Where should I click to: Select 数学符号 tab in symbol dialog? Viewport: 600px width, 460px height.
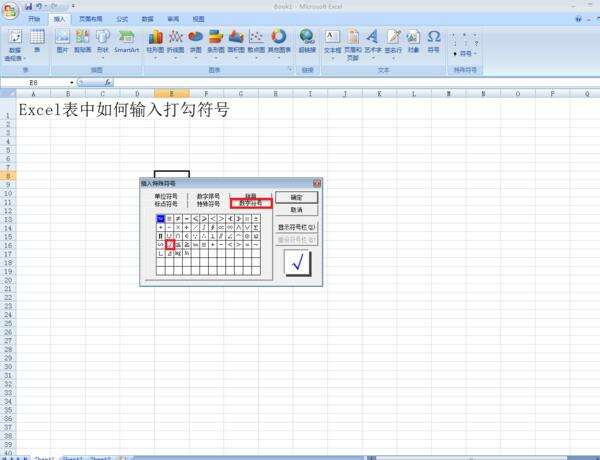[x=251, y=204]
